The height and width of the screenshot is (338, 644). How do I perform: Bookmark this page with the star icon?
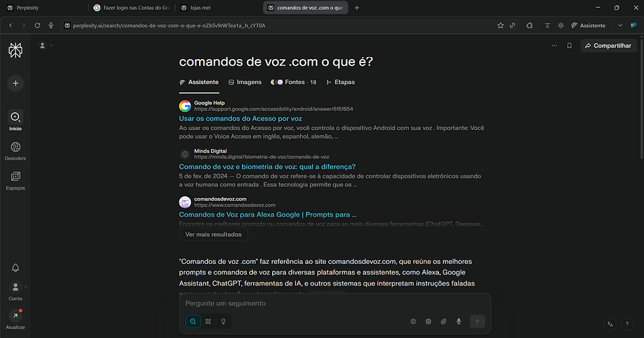point(500,26)
